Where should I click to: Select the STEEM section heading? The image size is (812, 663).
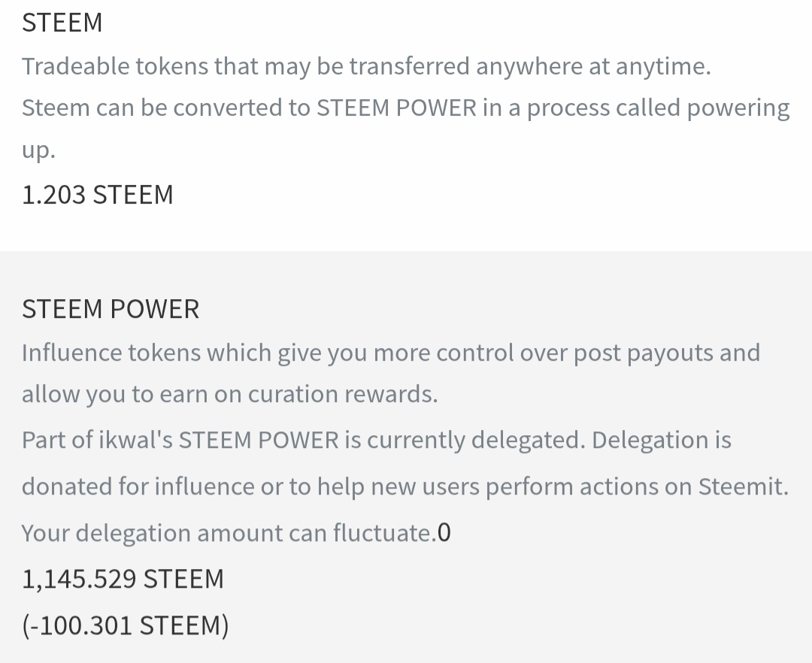coord(62,23)
